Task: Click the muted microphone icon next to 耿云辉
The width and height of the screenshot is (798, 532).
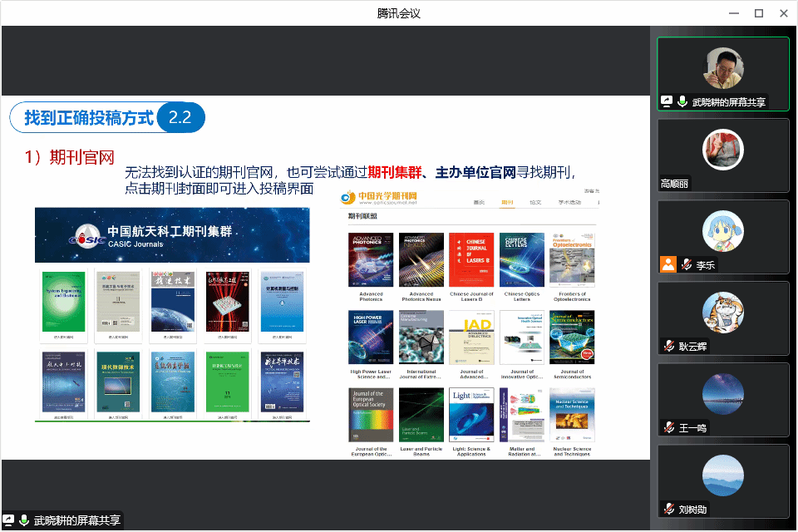Action: coord(668,346)
